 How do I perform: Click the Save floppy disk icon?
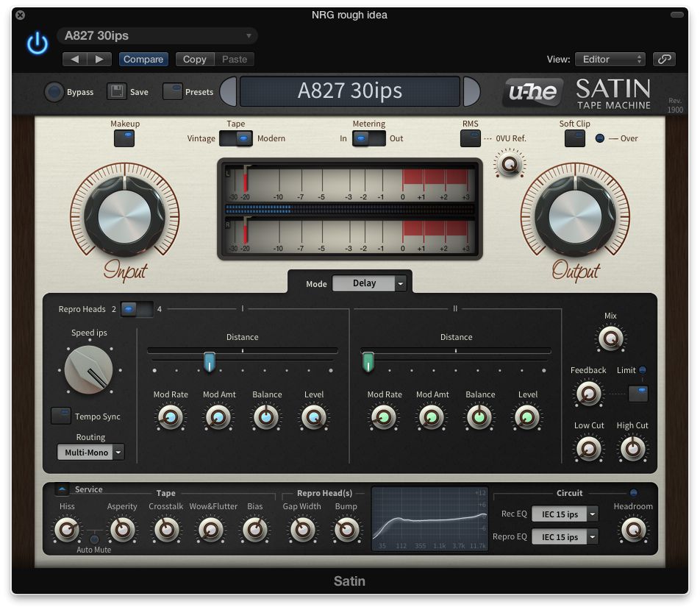coord(117,92)
